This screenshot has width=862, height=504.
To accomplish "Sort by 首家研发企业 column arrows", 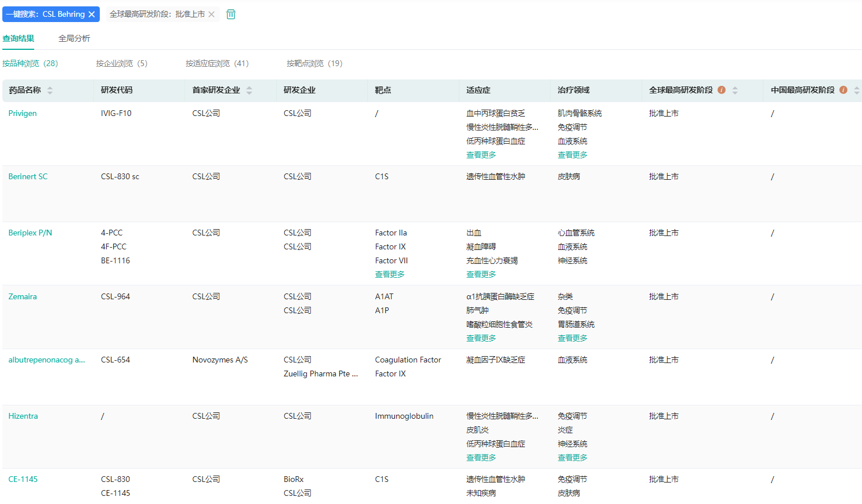I will 249,90.
